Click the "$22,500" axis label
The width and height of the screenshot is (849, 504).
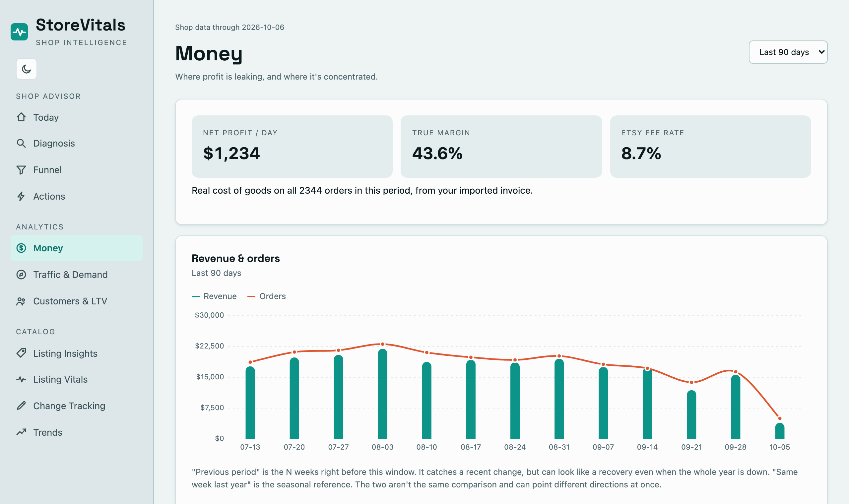coord(210,346)
